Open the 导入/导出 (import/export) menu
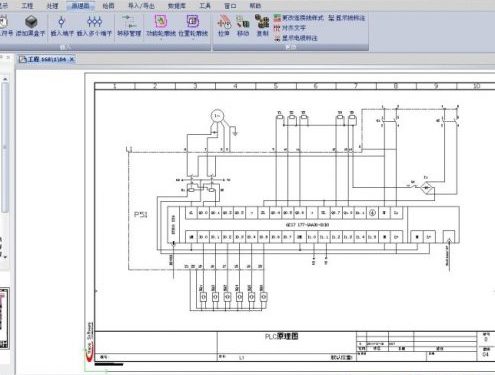This screenshot has width=495, height=375. coord(141,6)
